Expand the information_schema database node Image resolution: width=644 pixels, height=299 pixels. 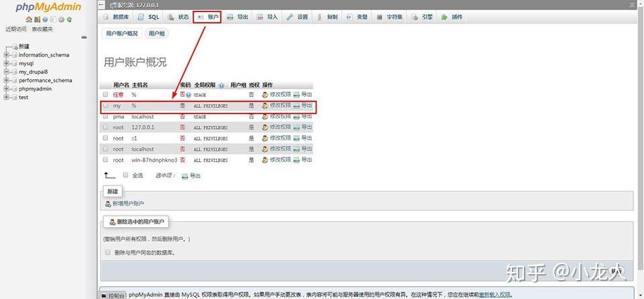[x=6, y=54]
